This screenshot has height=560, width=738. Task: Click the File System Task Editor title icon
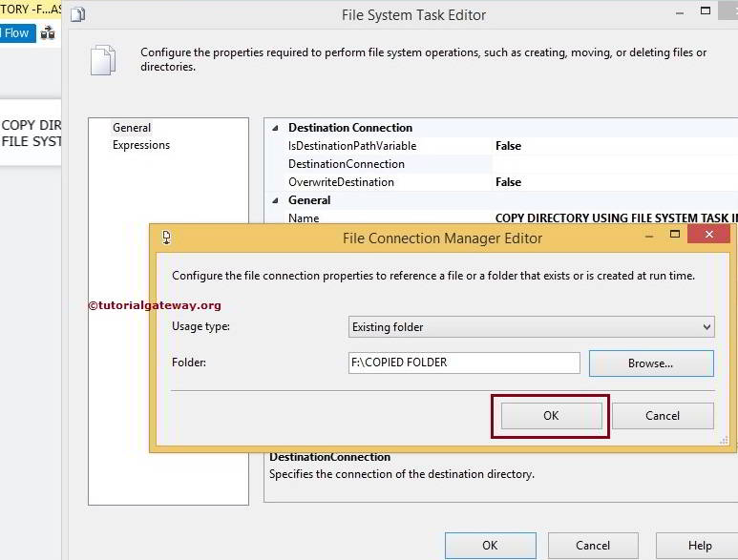click(x=78, y=15)
